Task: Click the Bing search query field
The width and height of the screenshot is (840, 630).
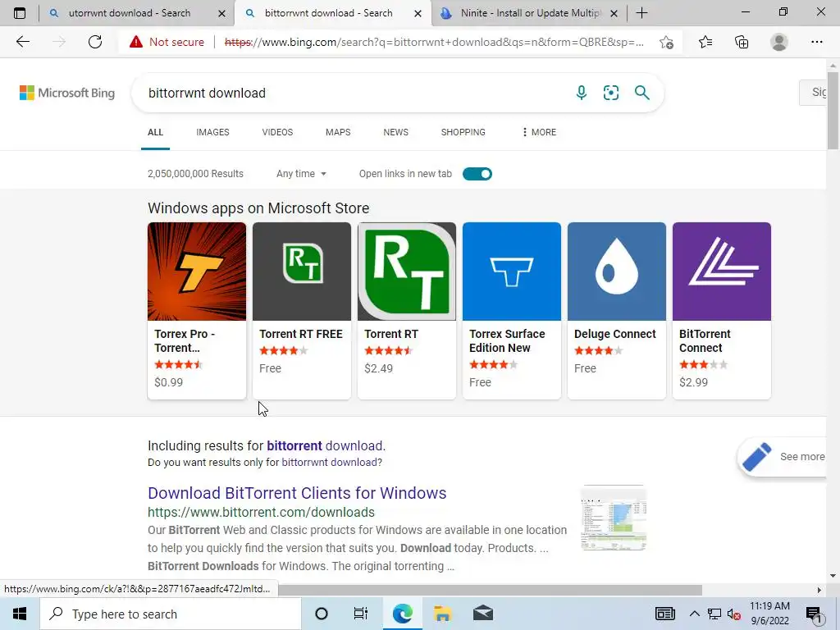Action: pyautogui.click(x=354, y=93)
